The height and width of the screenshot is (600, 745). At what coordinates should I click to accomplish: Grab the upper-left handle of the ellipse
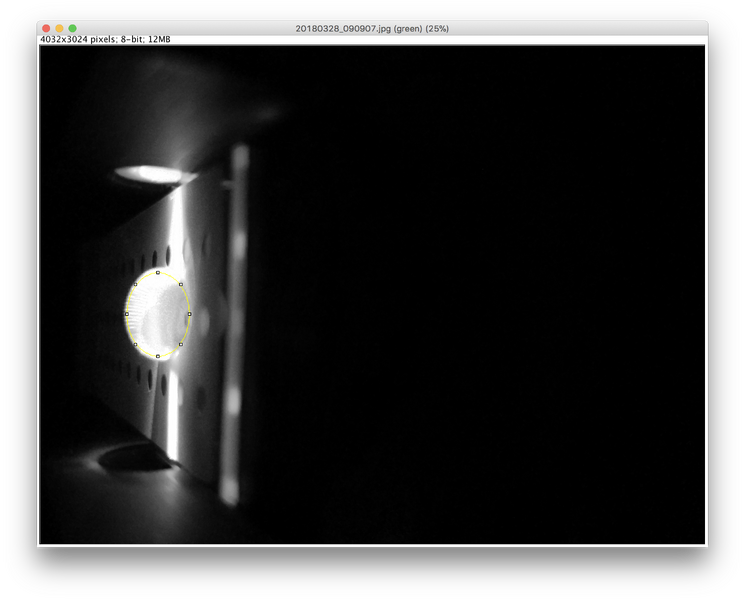coord(136,284)
